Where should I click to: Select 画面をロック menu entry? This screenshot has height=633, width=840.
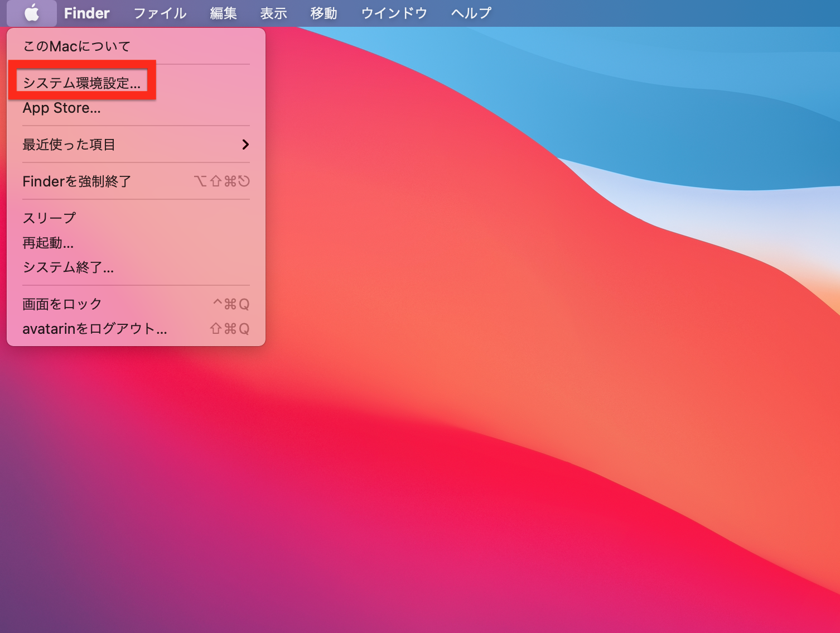[x=136, y=304]
